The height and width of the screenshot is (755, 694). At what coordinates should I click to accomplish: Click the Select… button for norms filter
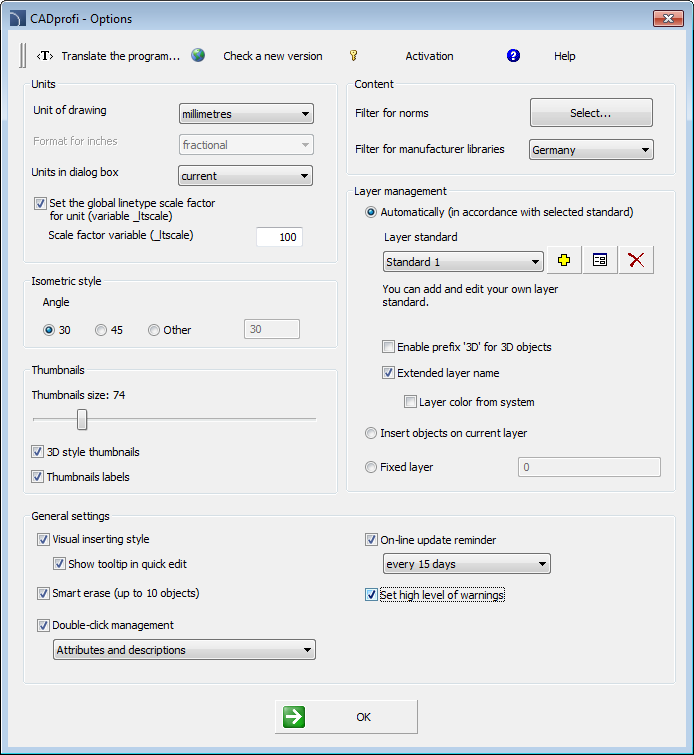coord(591,113)
